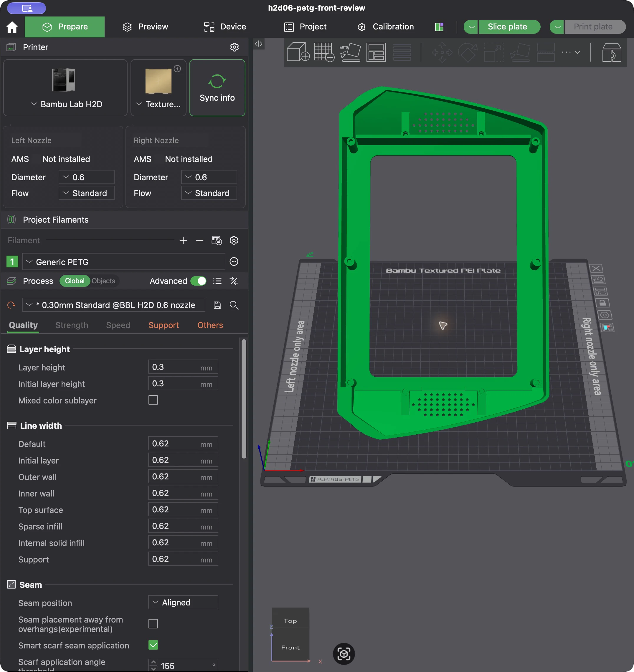Click the Outer wall line width field
Image resolution: width=634 pixels, height=672 pixels.
(x=183, y=477)
